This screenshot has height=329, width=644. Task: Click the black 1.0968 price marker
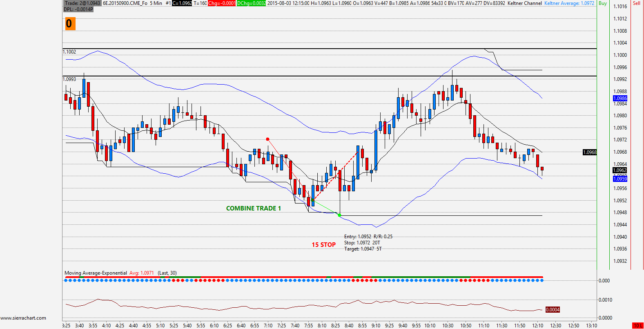(x=590, y=152)
